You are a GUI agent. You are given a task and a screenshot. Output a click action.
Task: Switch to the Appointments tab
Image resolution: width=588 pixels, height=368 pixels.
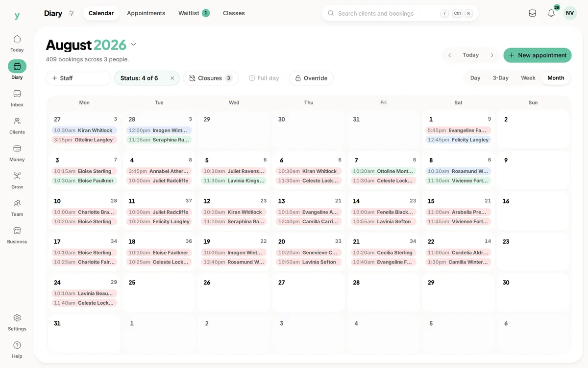(146, 13)
